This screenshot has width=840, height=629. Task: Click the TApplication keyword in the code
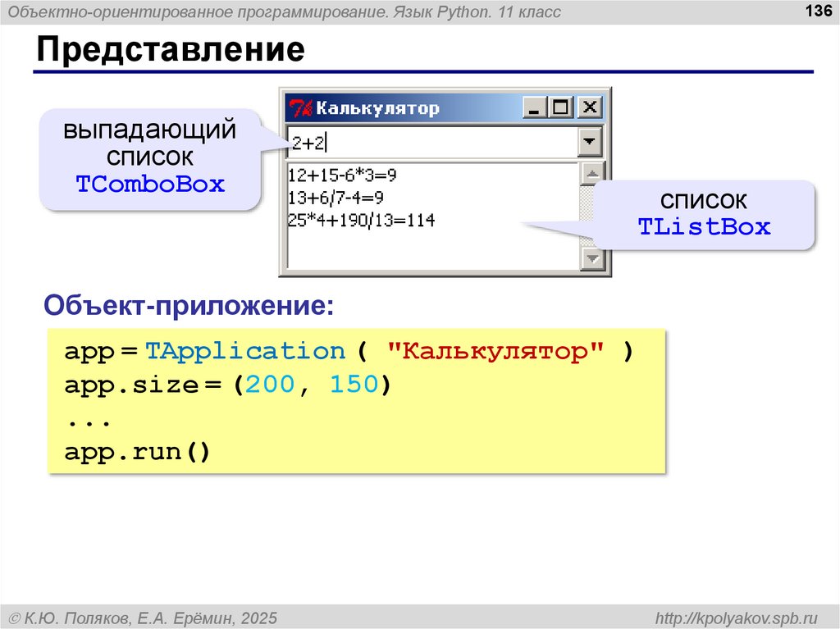245,352
